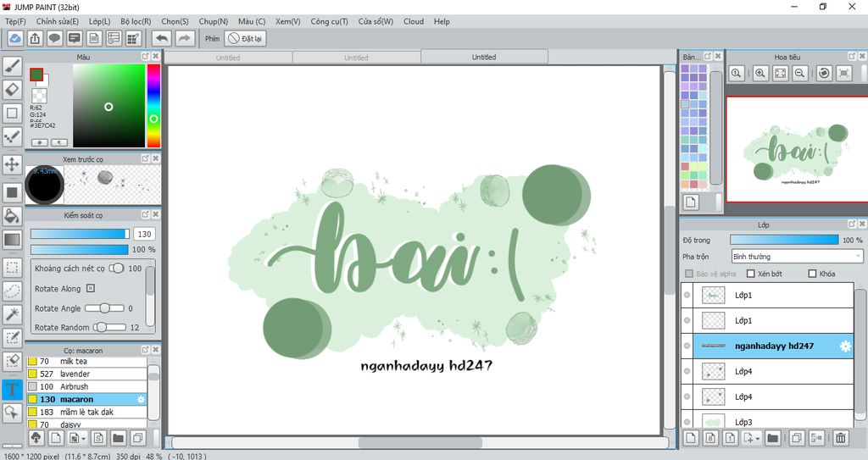868x460 pixels.
Task: Select the Select Pen tool
Action: click(12, 338)
